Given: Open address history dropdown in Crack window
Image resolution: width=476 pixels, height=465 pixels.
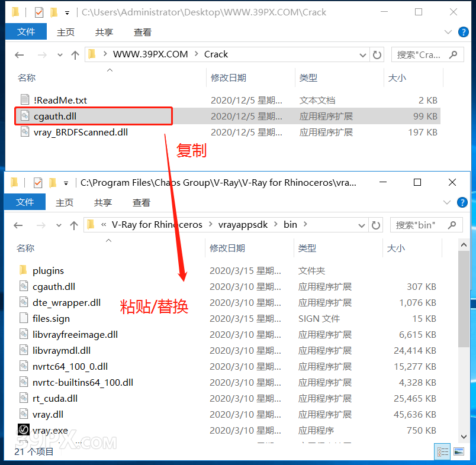Looking at the screenshot, I should pyautogui.click(x=363, y=54).
